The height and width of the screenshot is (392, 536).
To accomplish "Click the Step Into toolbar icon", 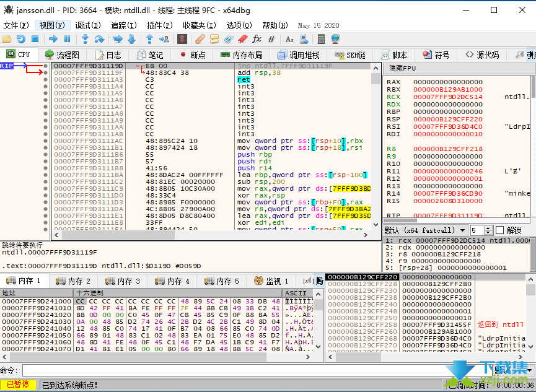I will coord(85,39).
